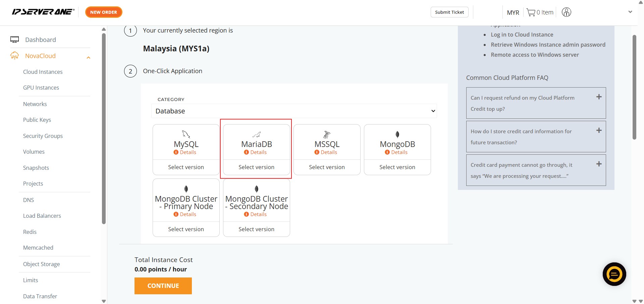Click the Dashboard monitor icon in sidebar

tap(15, 40)
